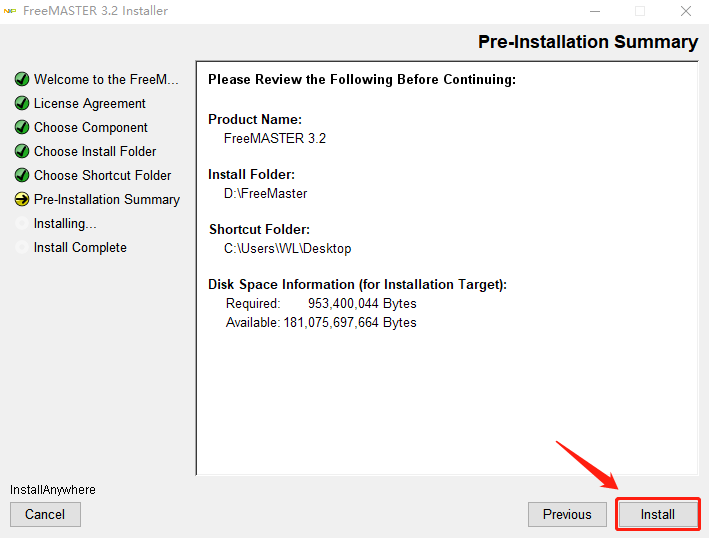The height and width of the screenshot is (538, 709).
Task: Click grey circle icon beside Install Complete
Action: pos(22,247)
